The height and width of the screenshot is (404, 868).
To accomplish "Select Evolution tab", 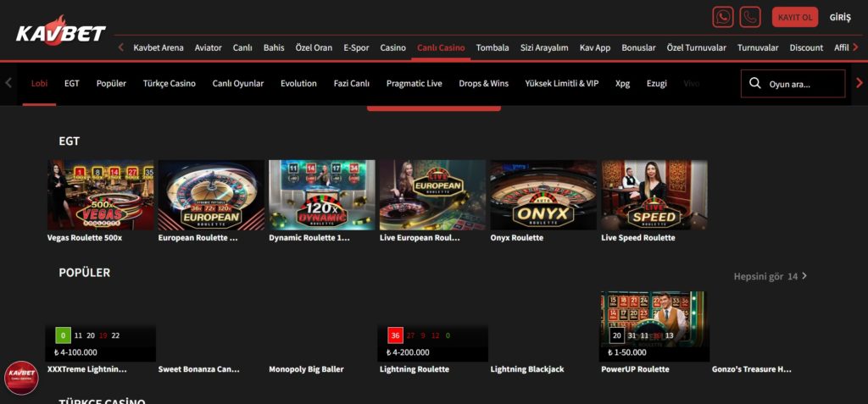I will tap(298, 84).
